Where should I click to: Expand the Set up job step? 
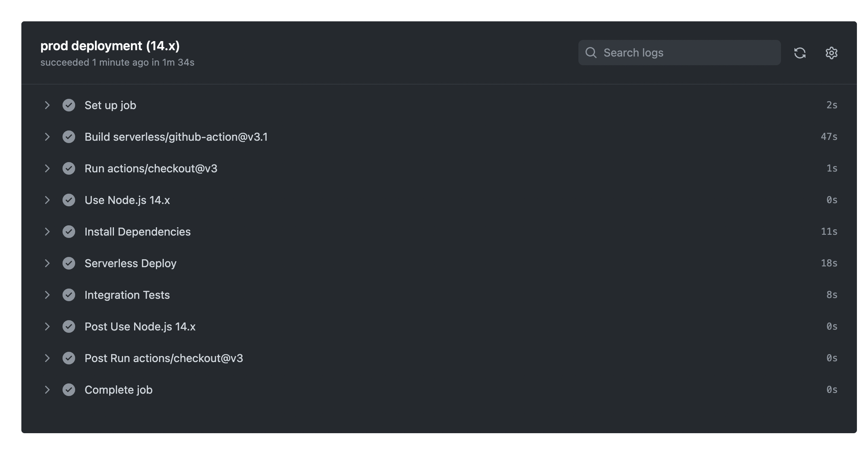(47, 105)
